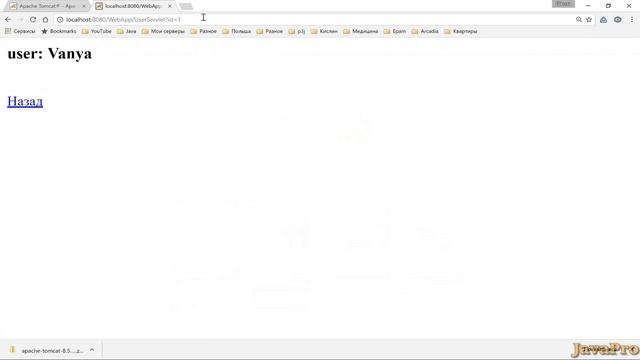Viewport: 640px width, 360px height.
Task: Open the Java bookmarks folder
Action: click(x=127, y=31)
